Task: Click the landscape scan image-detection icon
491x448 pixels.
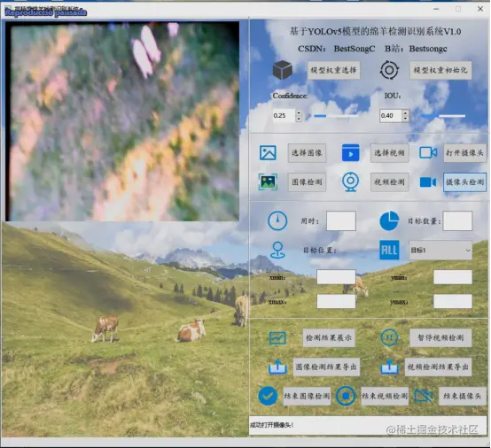Action: pos(268,182)
